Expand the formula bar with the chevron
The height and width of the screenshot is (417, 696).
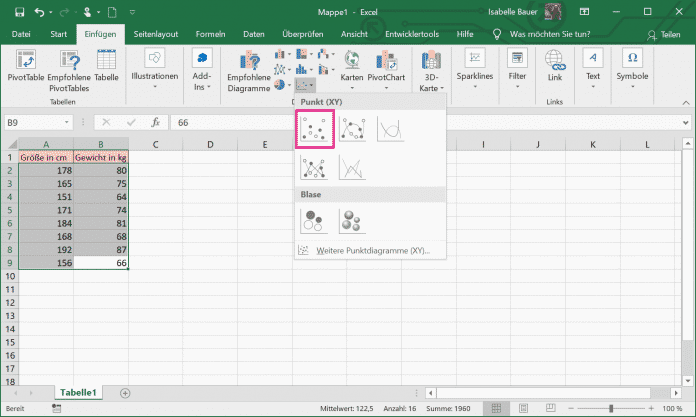pyautogui.click(x=686, y=123)
